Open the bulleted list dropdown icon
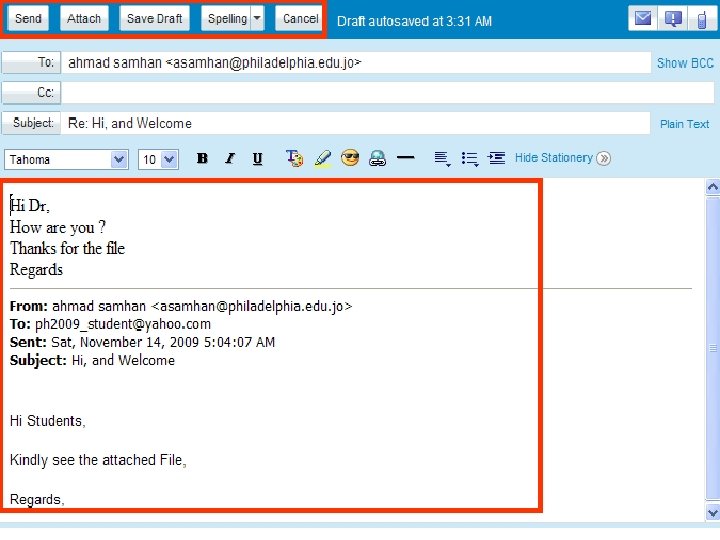The image size is (720, 540). [x=470, y=159]
